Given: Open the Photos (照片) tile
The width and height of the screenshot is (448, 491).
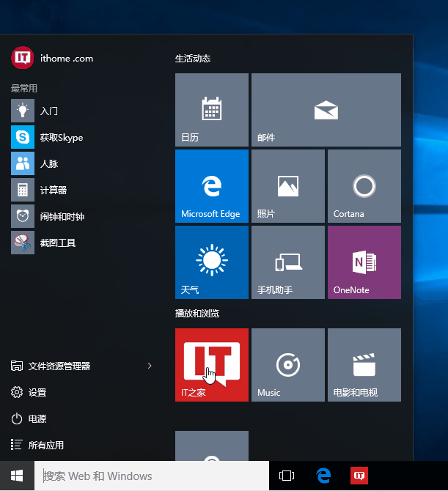Looking at the screenshot, I should point(287,186).
